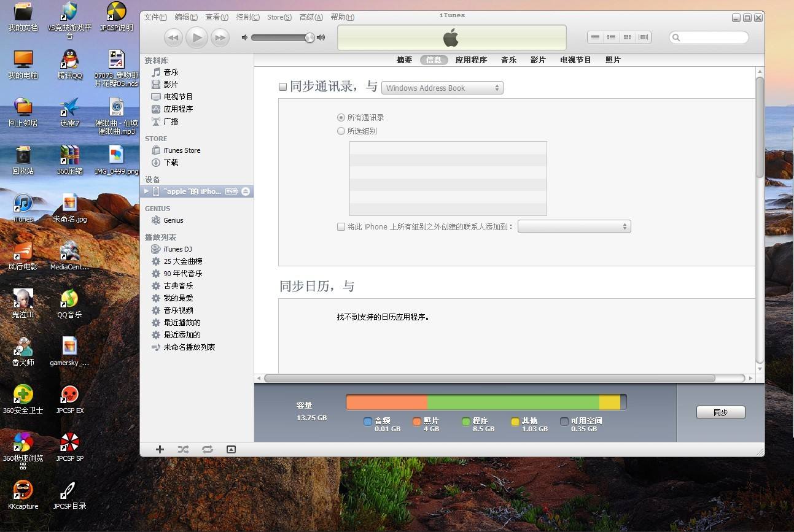Open the 360安全卫士 desktop icon
This screenshot has height=532, width=794.
[23, 399]
